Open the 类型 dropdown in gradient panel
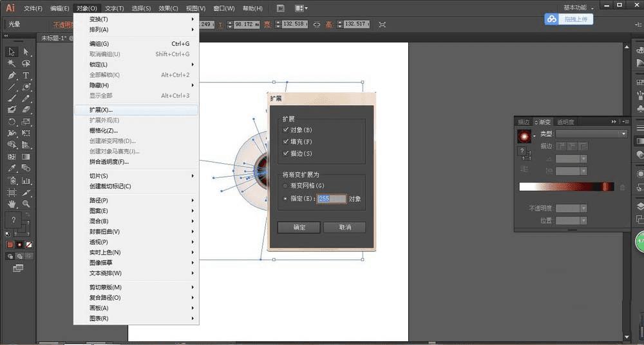644x345 pixels. (591, 133)
